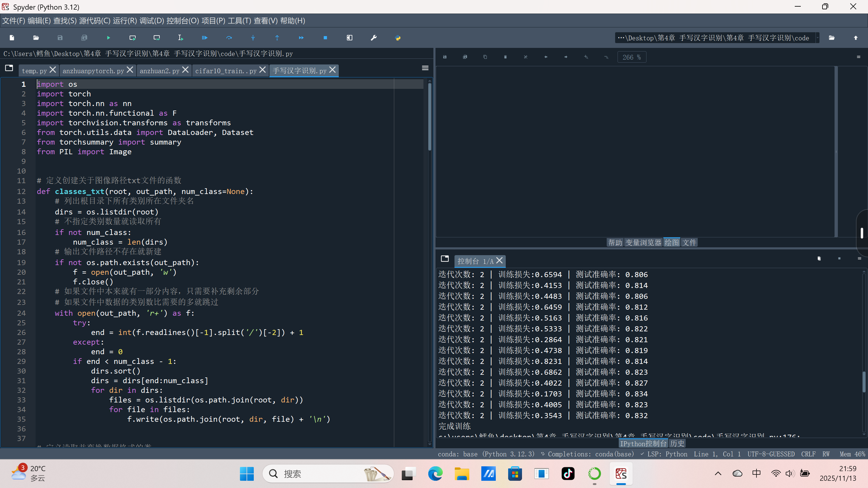Switch to the 变量浏览器 pane tab
This screenshot has height=488, width=868.
643,242
